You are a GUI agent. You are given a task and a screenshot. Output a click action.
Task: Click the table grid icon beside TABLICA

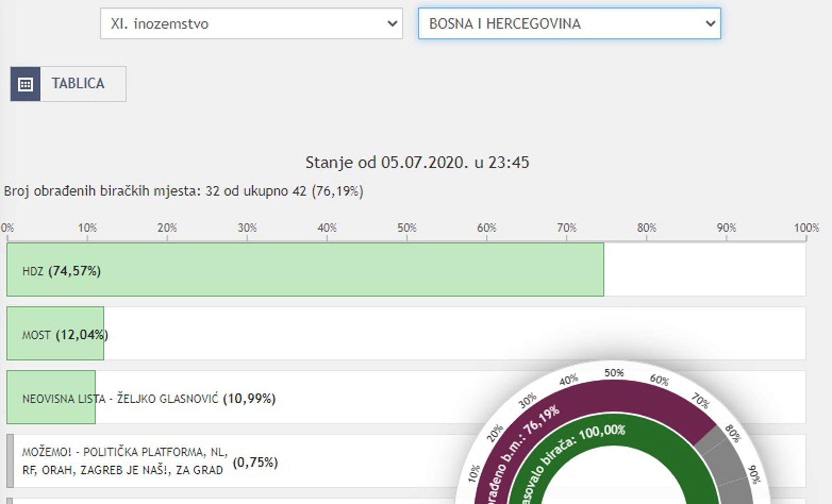click(x=25, y=84)
